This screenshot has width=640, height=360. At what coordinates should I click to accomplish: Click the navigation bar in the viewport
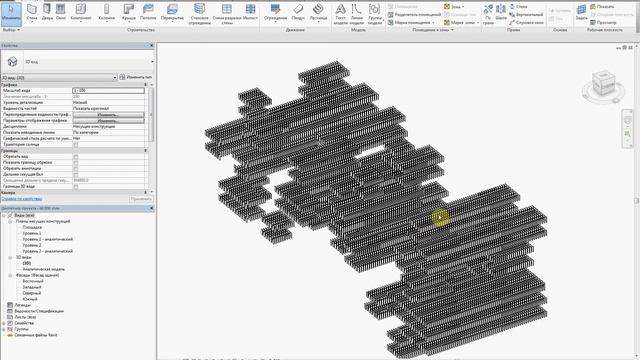pyautogui.click(x=627, y=129)
